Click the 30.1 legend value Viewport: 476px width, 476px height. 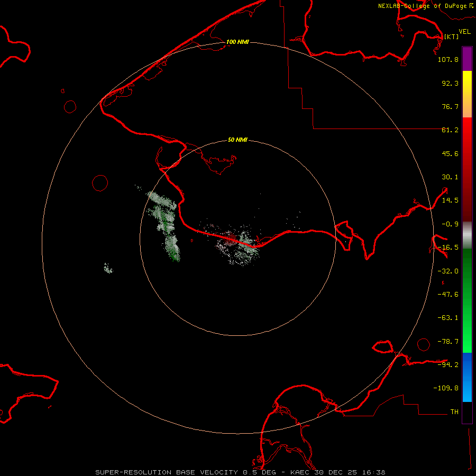click(450, 177)
